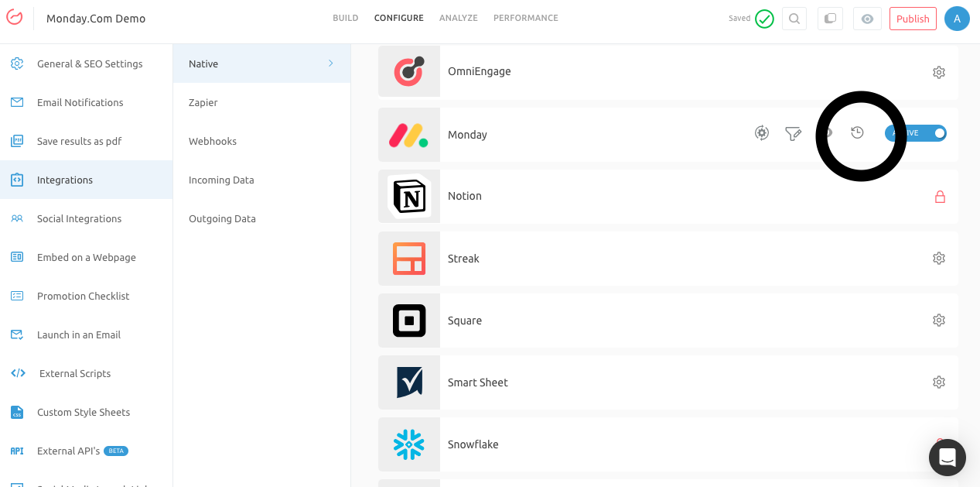Click the OmniEngage integration name
Viewport: 980px width, 487px height.
480,71
